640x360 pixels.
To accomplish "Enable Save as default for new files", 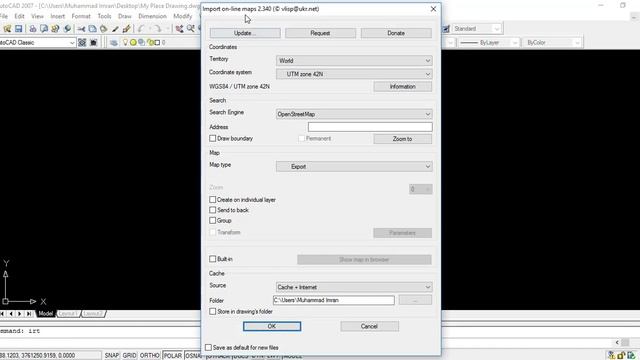I will click(209, 347).
